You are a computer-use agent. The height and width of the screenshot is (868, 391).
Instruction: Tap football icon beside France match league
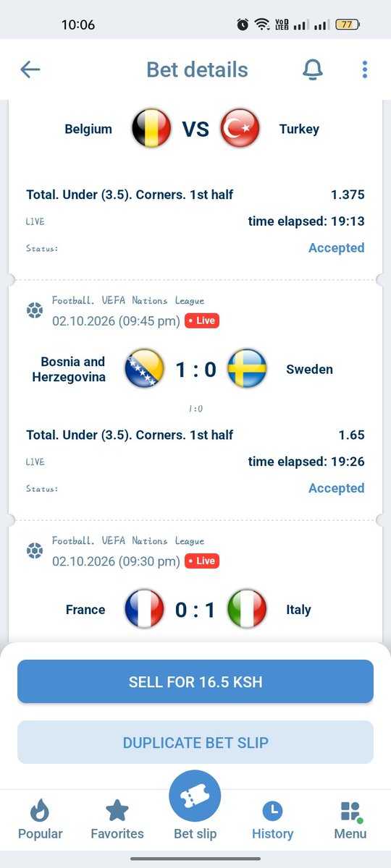pos(34,551)
